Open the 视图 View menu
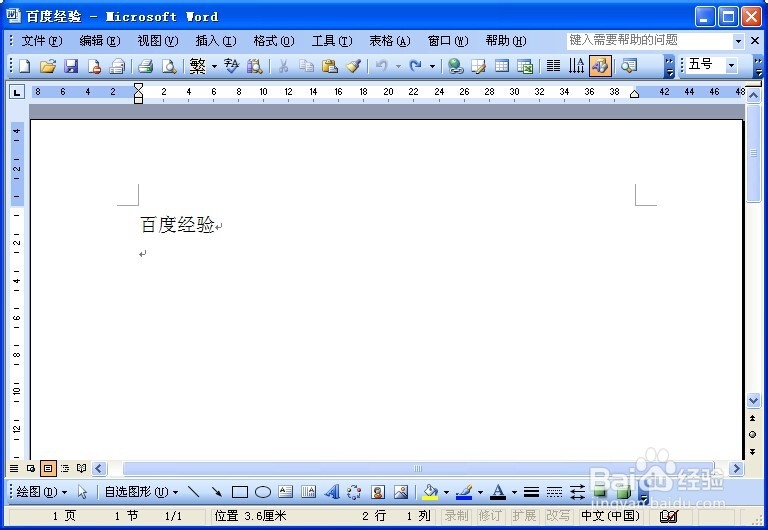 click(158, 41)
